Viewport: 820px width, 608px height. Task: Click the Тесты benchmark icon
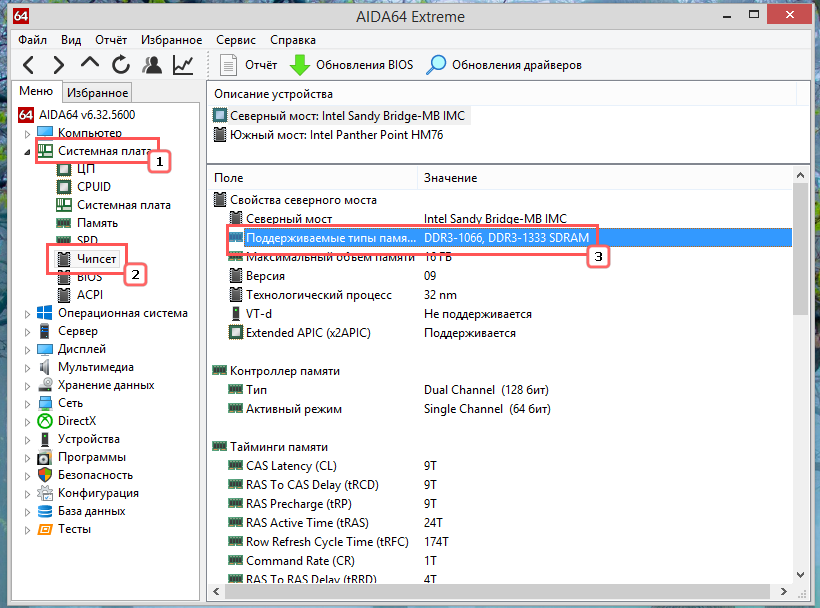click(45, 530)
